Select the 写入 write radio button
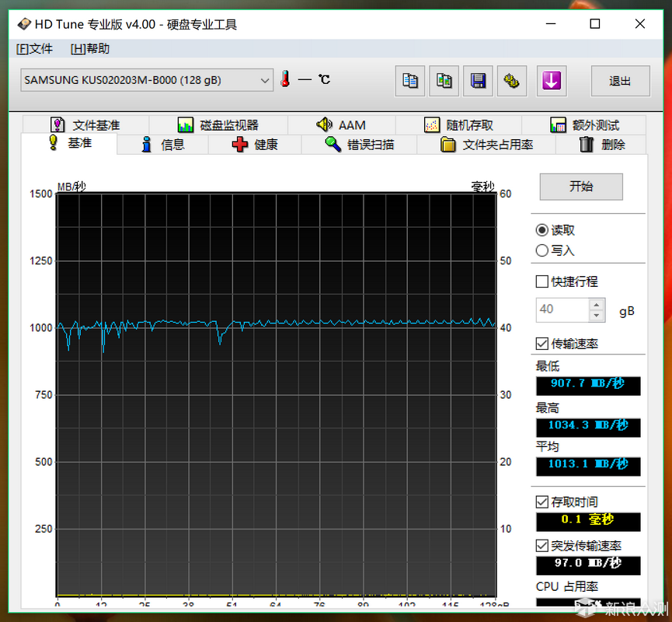672x622 pixels. (x=542, y=250)
